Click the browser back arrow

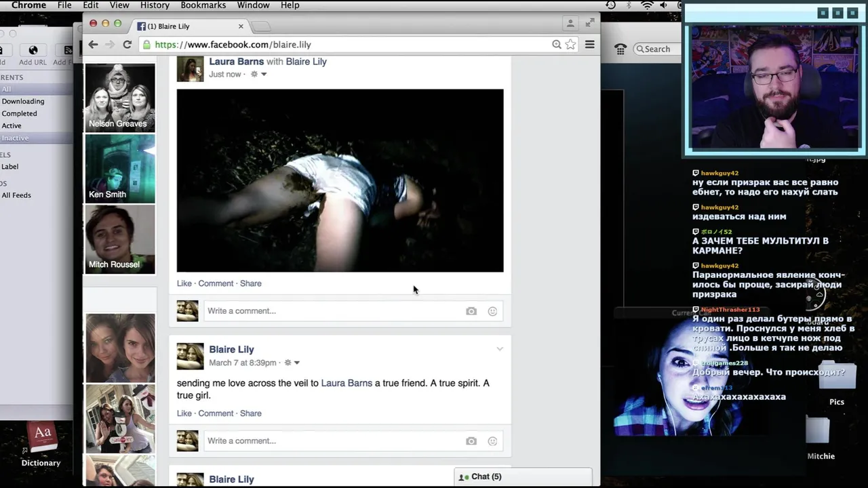pyautogui.click(x=94, y=45)
